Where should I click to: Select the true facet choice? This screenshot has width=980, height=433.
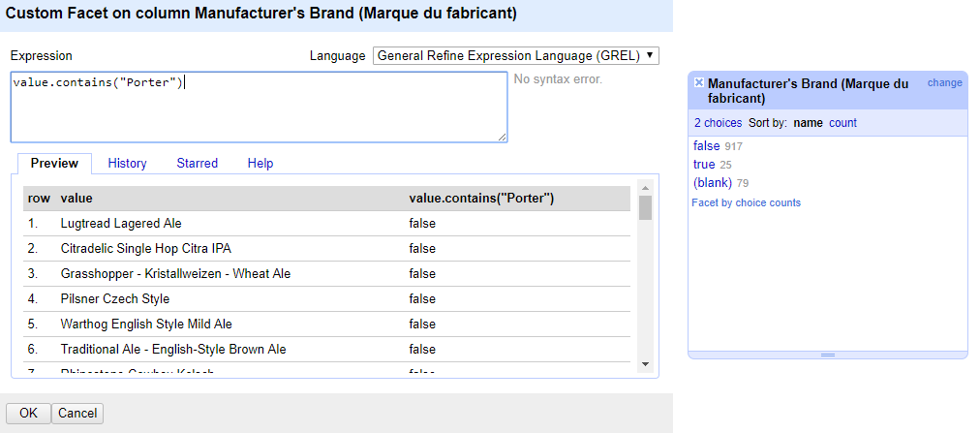704,165
